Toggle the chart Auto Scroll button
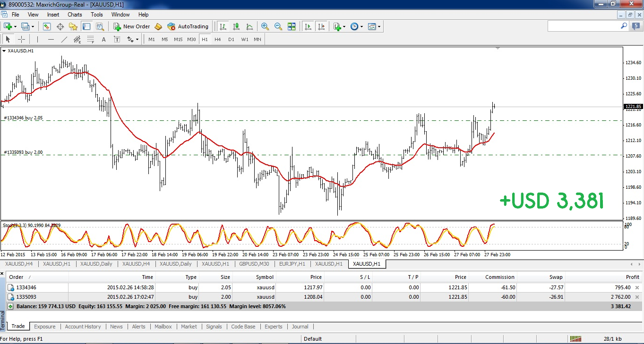Screen dimensions: 644x344 (x=309, y=27)
